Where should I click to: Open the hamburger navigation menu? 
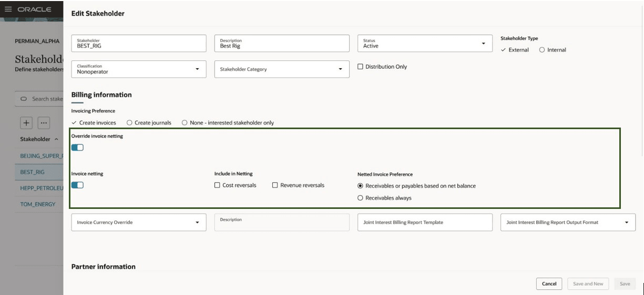pyautogui.click(x=8, y=9)
